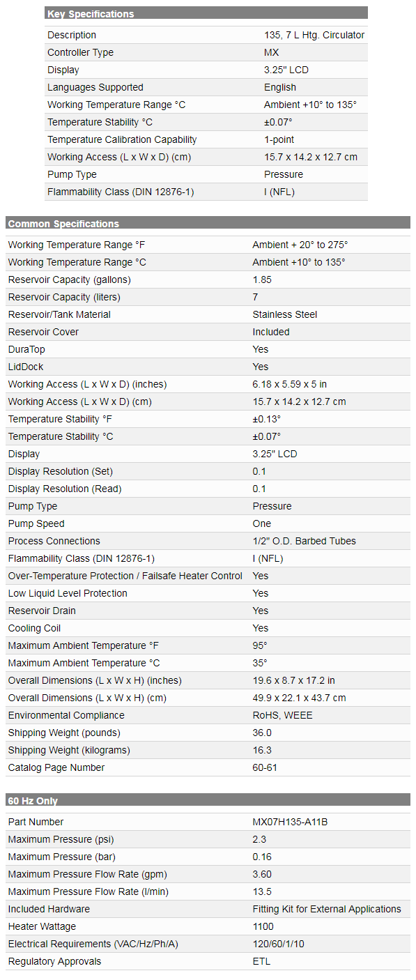416x980 pixels.
Task: Select the Process Connections barbed tubes value
Action: click(304, 541)
